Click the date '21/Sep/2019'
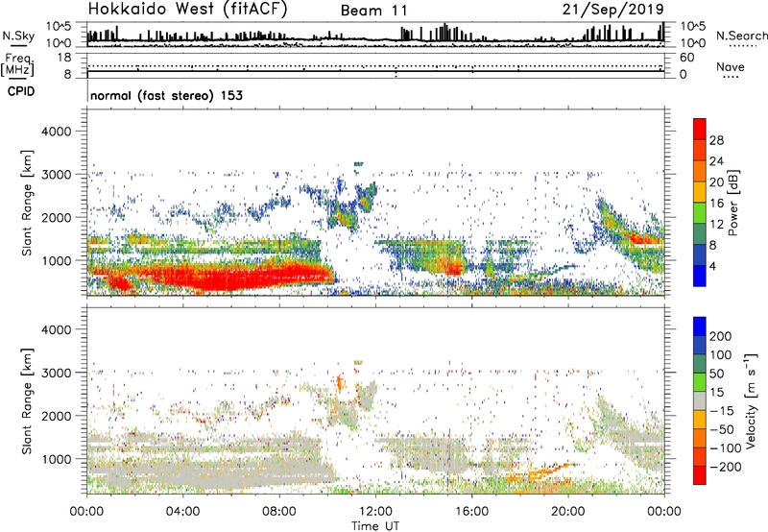This screenshot has width=768, height=532. pyautogui.click(x=612, y=9)
